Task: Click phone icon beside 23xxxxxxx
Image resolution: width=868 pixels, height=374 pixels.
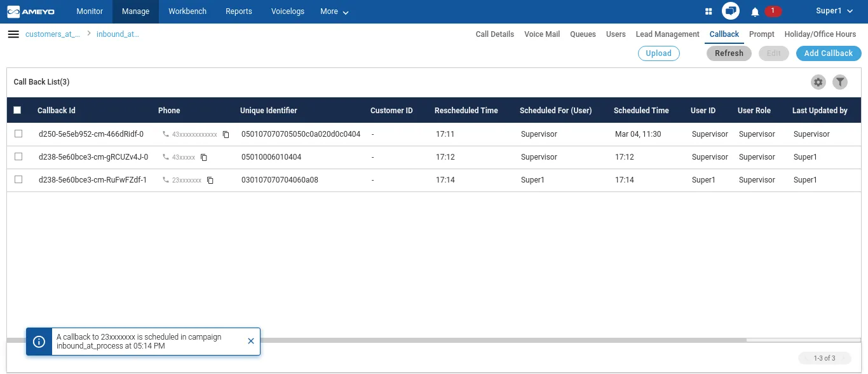Action: click(166, 181)
